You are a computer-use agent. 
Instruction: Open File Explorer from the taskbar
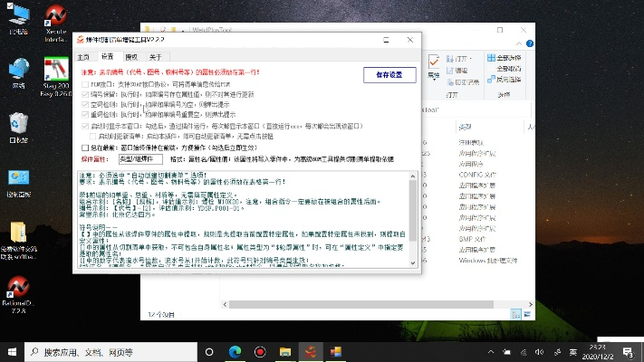coord(286,350)
